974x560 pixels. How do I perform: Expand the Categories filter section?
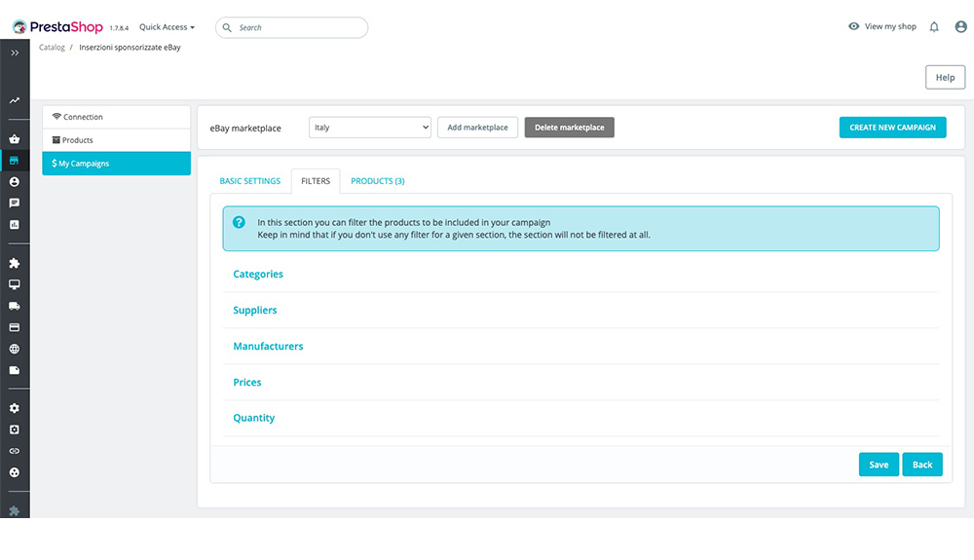(x=258, y=274)
